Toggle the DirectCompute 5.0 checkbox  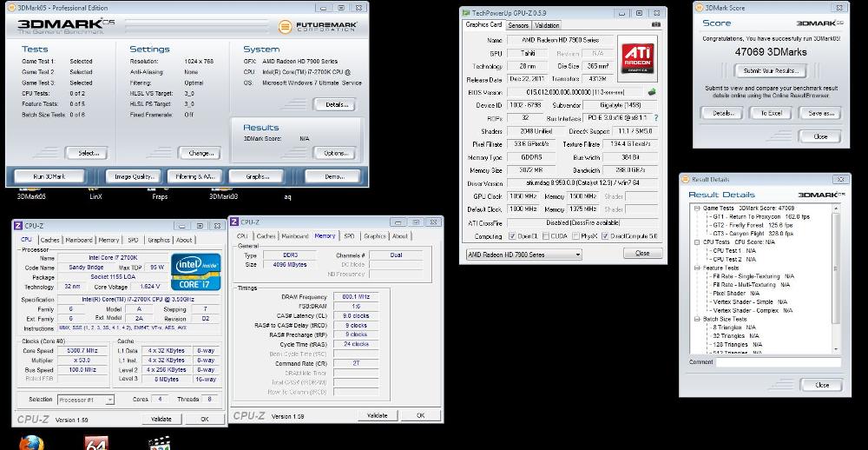point(606,236)
